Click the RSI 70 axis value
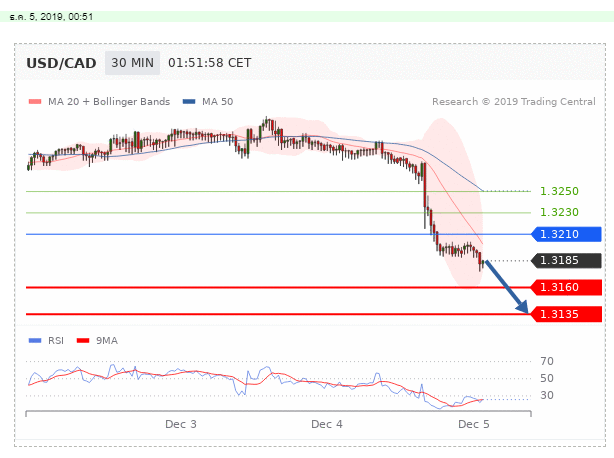The height and width of the screenshot is (458, 614). [x=547, y=361]
